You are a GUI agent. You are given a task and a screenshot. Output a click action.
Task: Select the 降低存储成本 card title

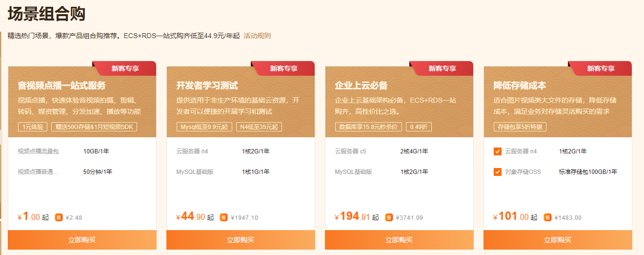pos(520,86)
